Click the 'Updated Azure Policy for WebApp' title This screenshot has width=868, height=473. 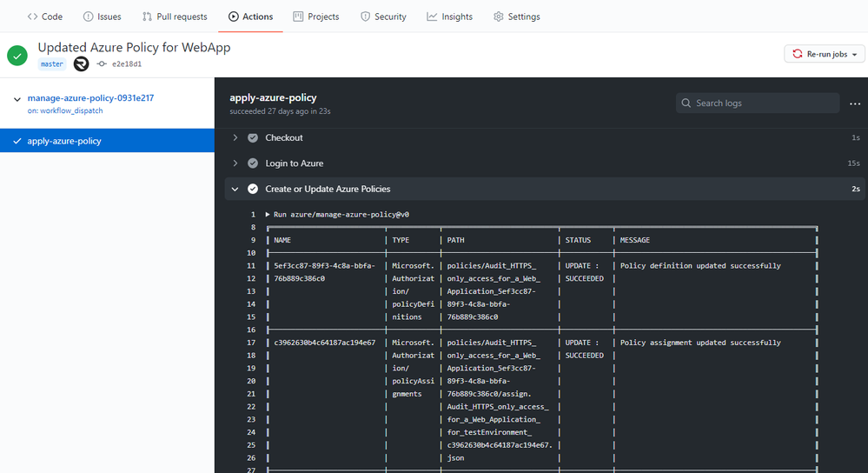pos(134,48)
